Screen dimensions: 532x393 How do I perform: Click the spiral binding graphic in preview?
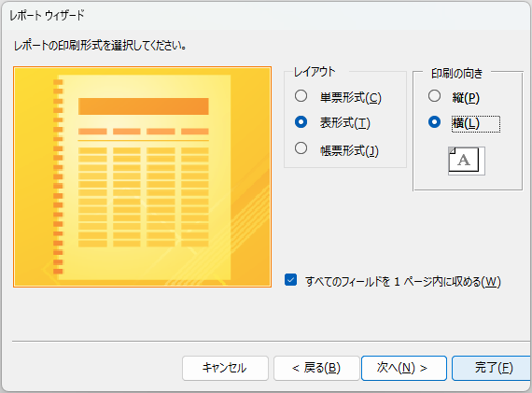point(58,176)
